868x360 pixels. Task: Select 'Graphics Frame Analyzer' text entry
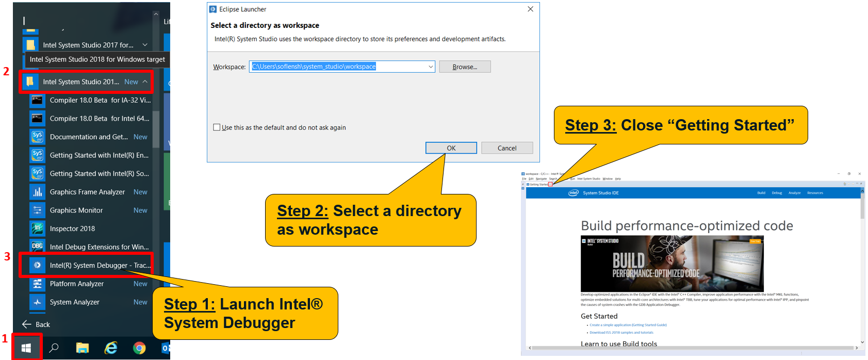[87, 192]
